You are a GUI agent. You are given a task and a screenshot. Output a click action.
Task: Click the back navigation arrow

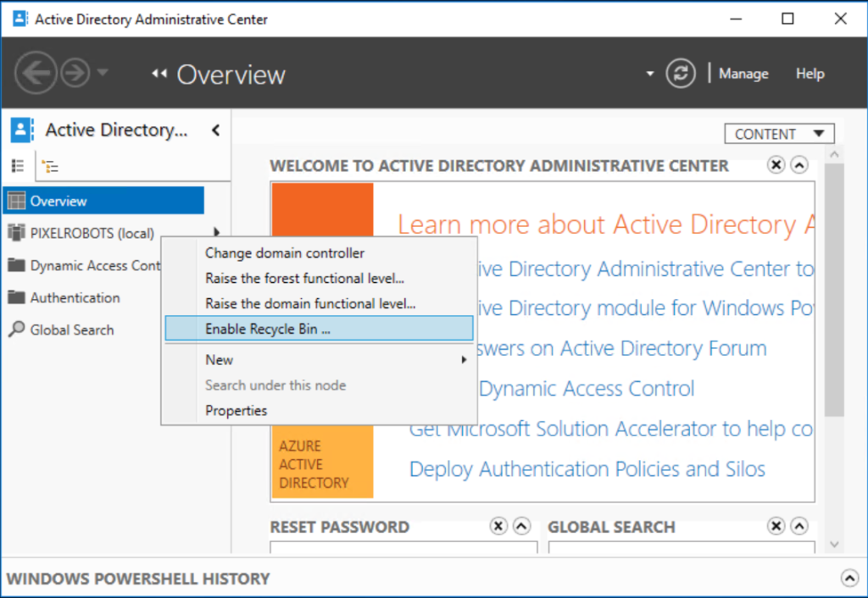pos(36,73)
